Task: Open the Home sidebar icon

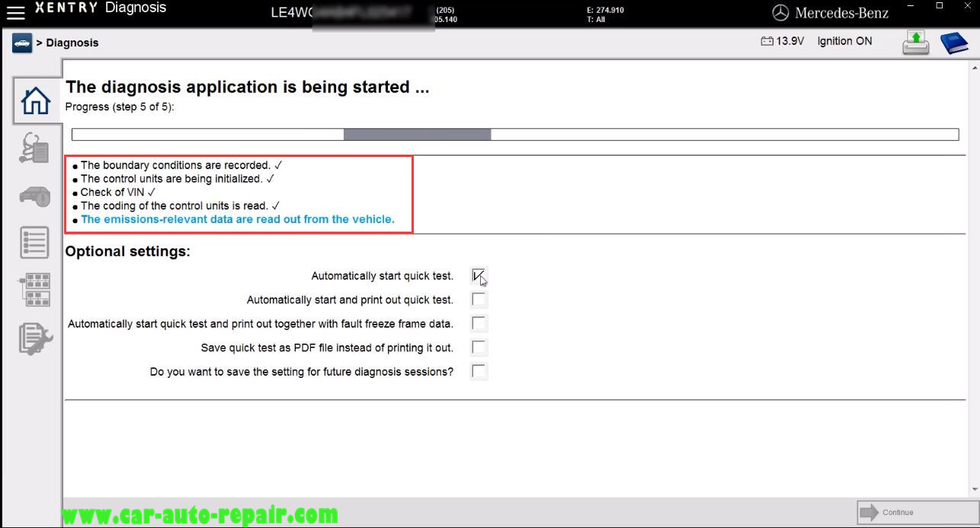Action: (x=37, y=101)
